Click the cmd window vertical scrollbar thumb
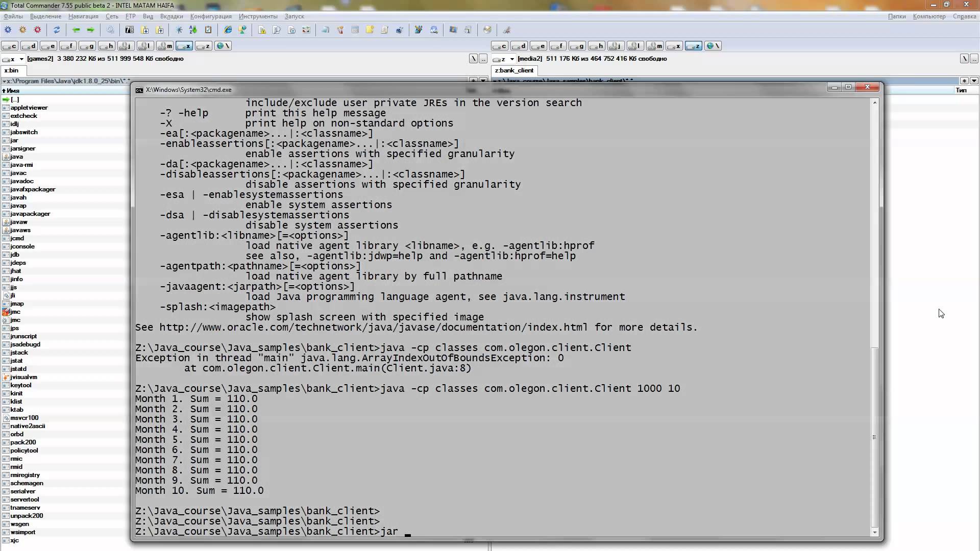980x551 pixels. tap(875, 437)
